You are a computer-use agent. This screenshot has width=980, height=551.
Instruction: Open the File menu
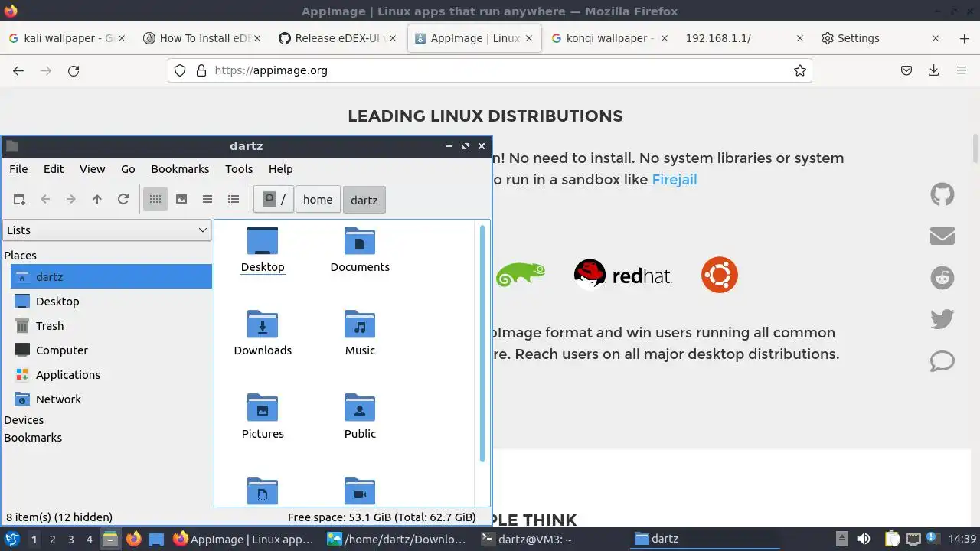coord(18,169)
